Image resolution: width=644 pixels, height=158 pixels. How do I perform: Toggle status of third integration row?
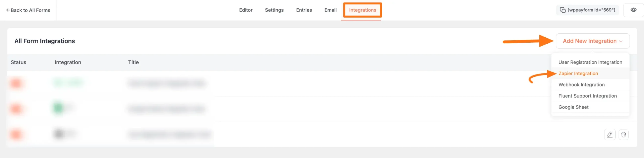click(16, 134)
